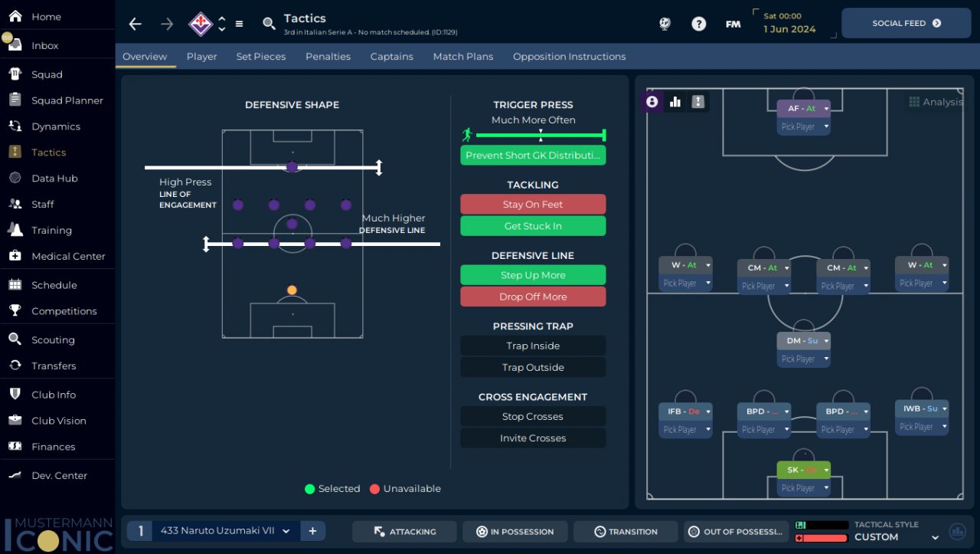This screenshot has height=554, width=980.
Task: Click the Fiorentina club badge
Action: (201, 24)
